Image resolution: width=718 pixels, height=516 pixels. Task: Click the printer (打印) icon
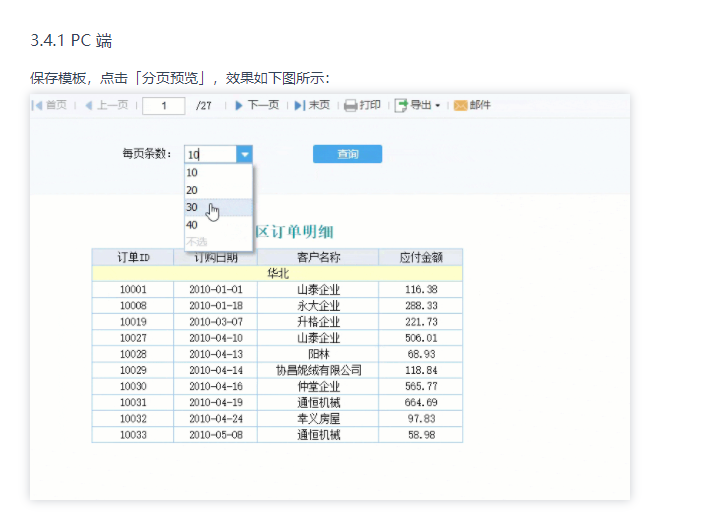pyautogui.click(x=351, y=106)
